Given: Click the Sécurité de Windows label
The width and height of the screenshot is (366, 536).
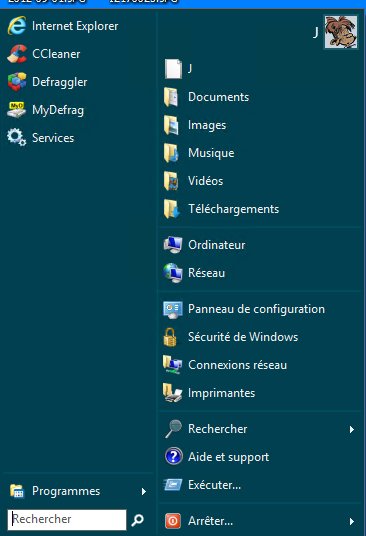Looking at the screenshot, I should point(243,337).
